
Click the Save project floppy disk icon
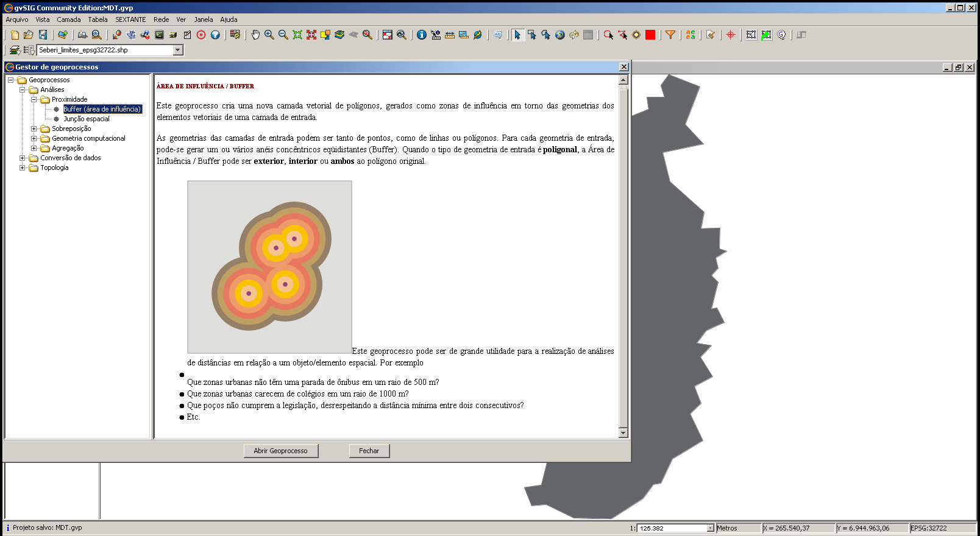click(43, 35)
